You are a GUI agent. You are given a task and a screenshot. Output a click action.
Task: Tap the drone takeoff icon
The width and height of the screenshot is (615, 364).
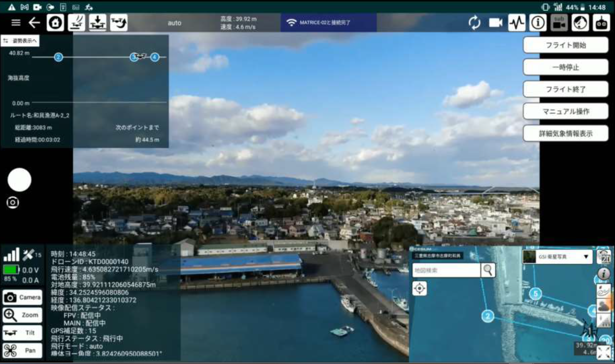(77, 22)
